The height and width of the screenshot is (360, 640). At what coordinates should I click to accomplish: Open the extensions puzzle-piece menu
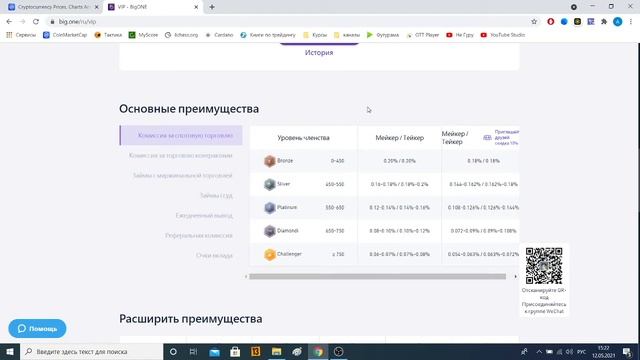604,22
